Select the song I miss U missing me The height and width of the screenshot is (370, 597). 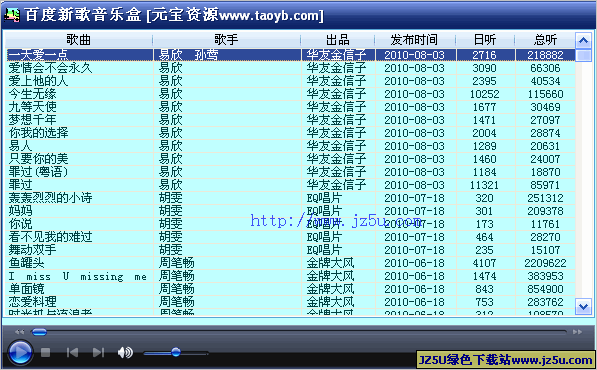click(78, 276)
